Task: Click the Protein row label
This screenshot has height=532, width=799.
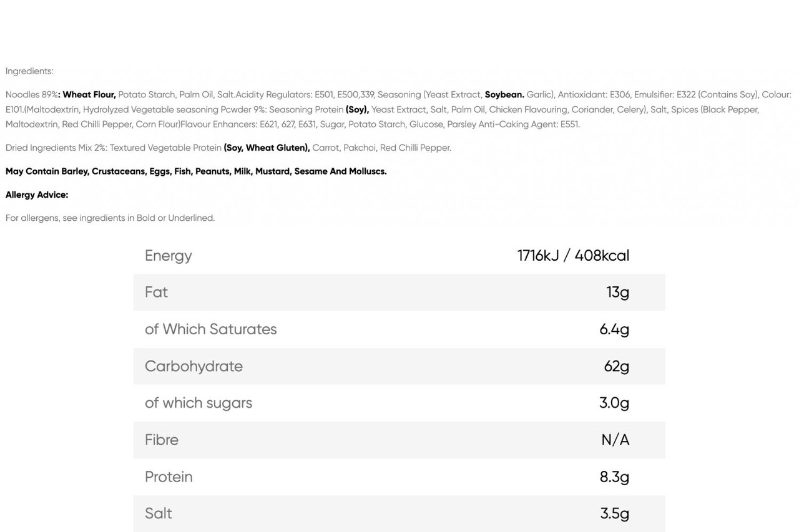Action: [169, 476]
